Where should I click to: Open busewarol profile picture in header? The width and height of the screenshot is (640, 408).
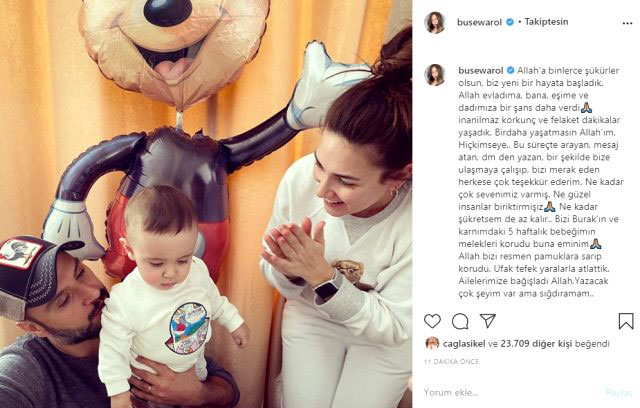point(434,22)
